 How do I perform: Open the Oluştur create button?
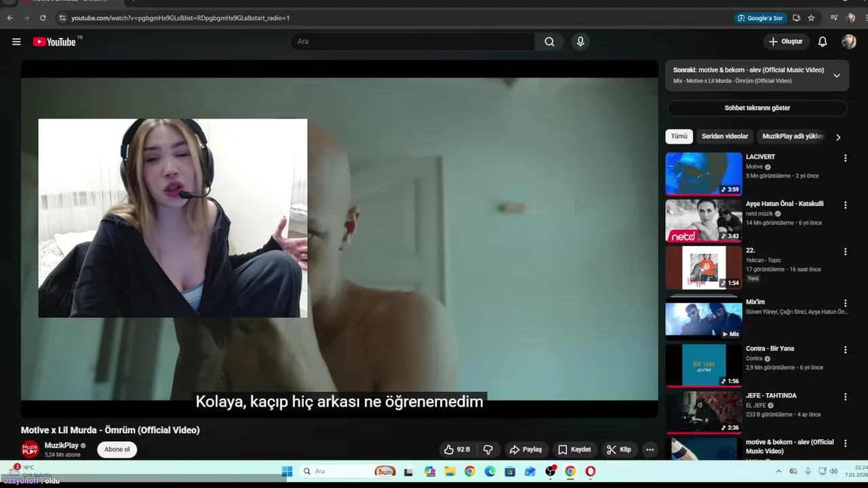coord(785,42)
